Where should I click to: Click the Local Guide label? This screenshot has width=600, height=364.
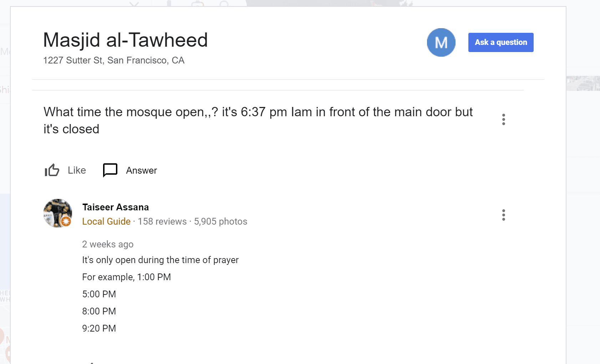click(x=106, y=221)
